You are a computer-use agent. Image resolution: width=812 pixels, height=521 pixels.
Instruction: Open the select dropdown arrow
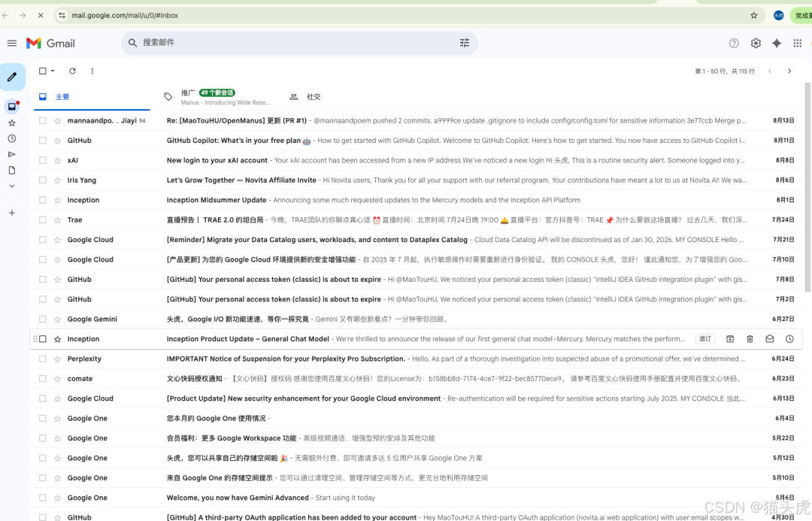tap(53, 71)
